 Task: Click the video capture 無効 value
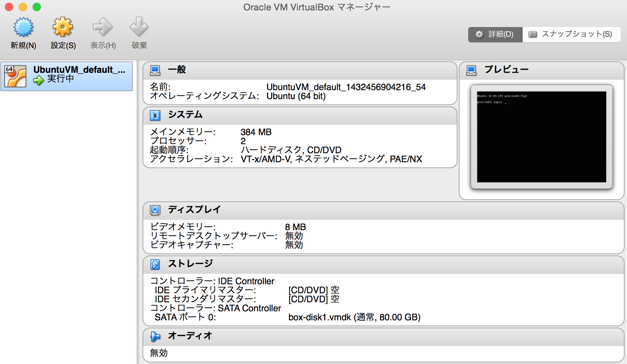(x=294, y=245)
